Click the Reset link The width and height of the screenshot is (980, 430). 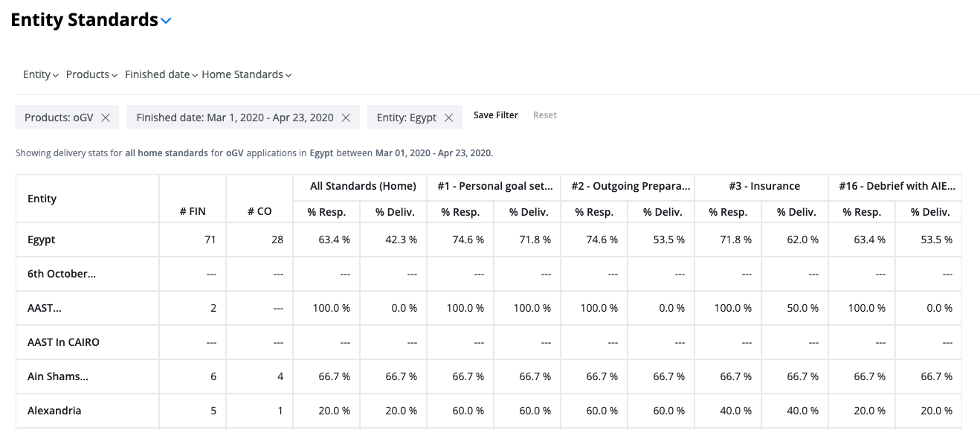[545, 115]
